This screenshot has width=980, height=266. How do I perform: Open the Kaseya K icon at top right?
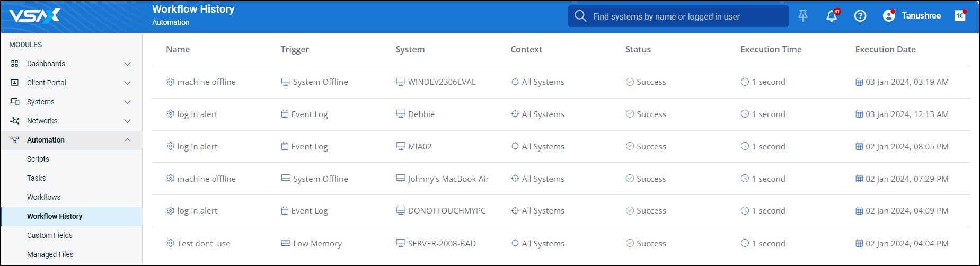(x=960, y=16)
